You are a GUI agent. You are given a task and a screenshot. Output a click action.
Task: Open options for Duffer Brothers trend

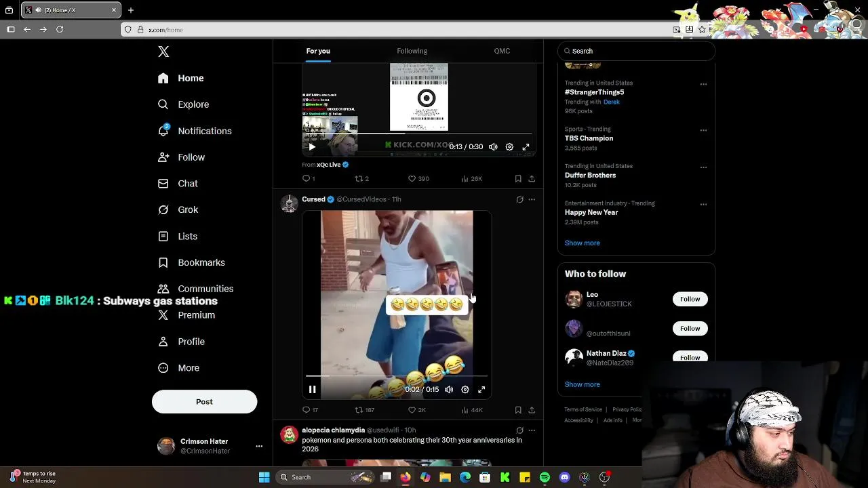pos(703,167)
